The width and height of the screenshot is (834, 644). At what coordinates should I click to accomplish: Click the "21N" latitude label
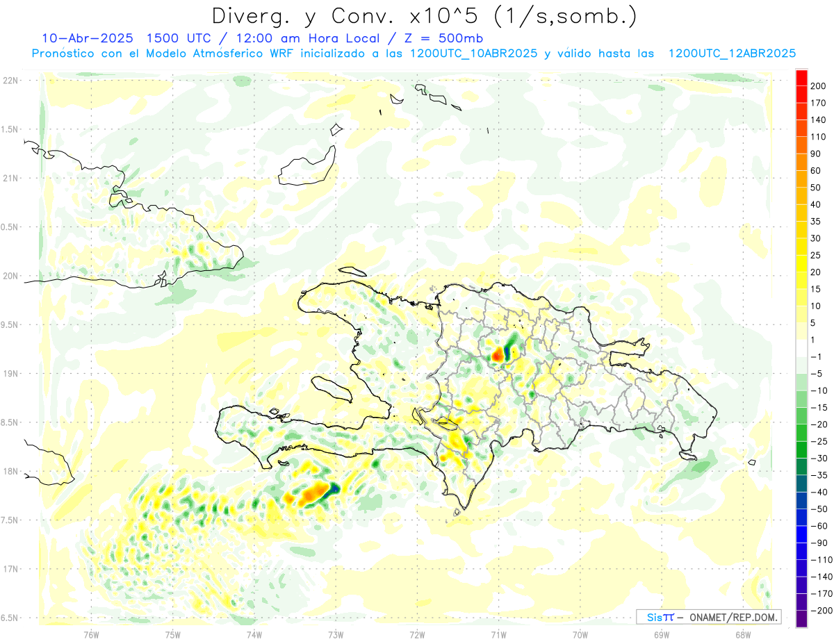[x=10, y=178]
